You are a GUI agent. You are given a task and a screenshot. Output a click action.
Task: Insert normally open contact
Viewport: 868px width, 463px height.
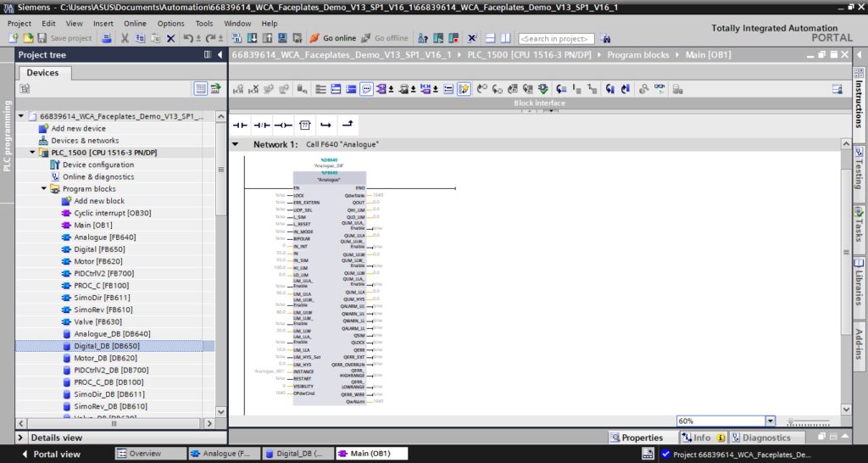click(240, 126)
